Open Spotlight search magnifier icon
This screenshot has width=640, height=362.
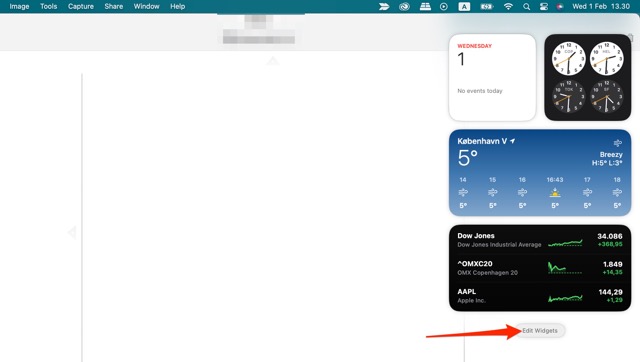527,7
